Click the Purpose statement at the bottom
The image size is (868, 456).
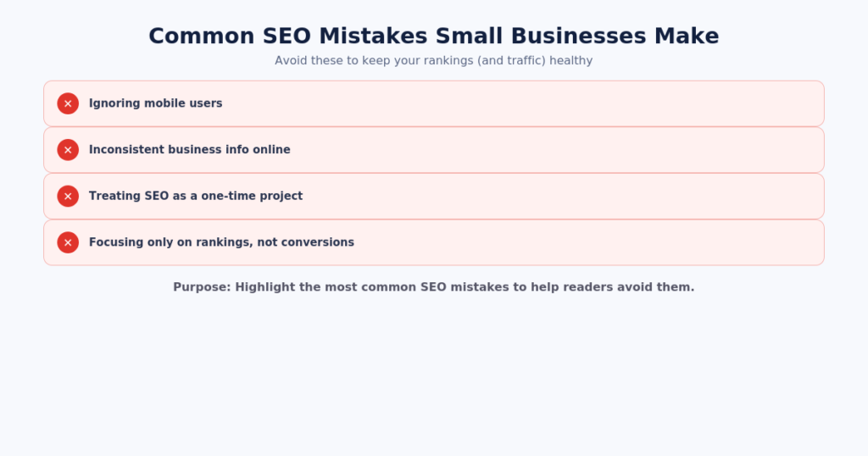pos(434,287)
